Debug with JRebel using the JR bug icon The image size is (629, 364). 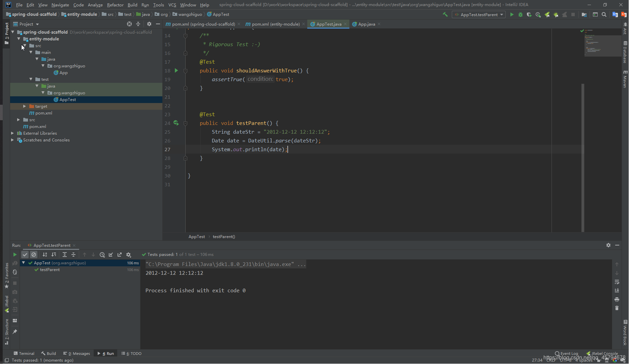point(556,14)
